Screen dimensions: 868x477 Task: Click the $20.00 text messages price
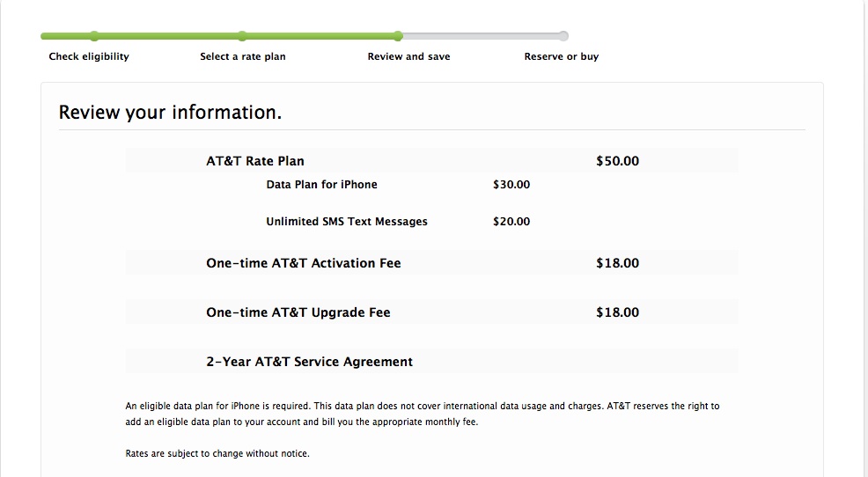click(511, 222)
